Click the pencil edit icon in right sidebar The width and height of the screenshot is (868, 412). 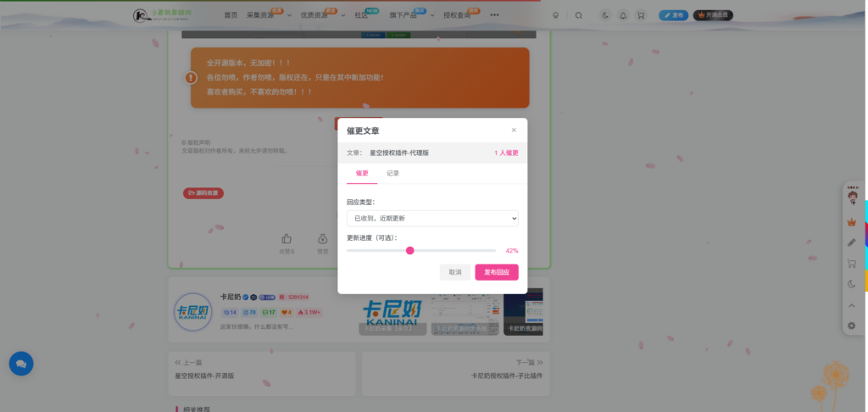[852, 242]
